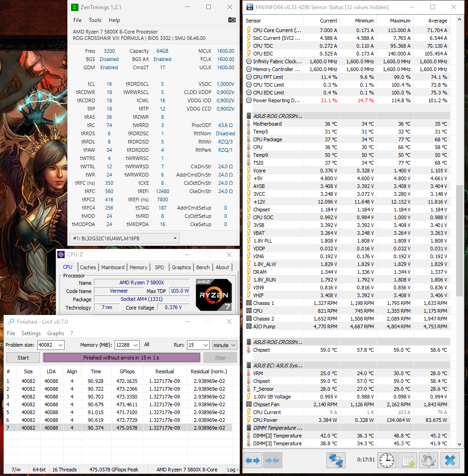Click CPU Core Current lightning icon

tap(249, 30)
